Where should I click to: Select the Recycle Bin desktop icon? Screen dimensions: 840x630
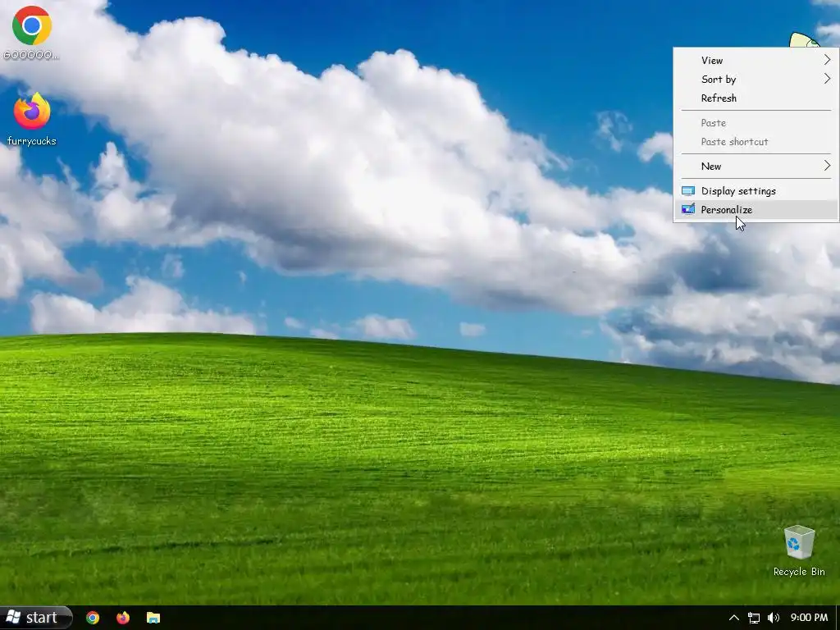tap(799, 550)
